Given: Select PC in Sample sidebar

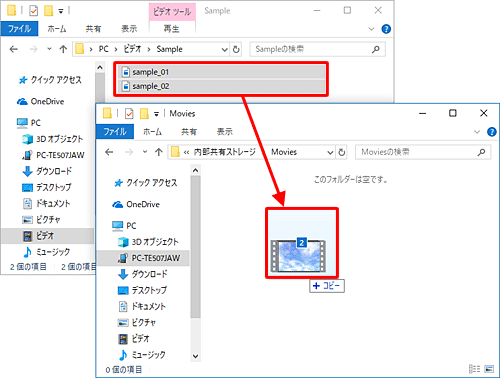Looking at the screenshot, I should click(x=29, y=123).
